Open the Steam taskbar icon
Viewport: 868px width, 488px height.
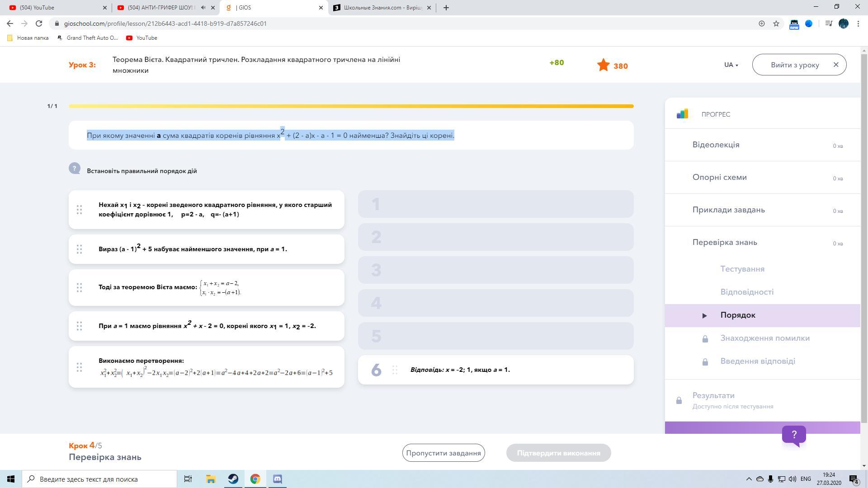pyautogui.click(x=233, y=479)
